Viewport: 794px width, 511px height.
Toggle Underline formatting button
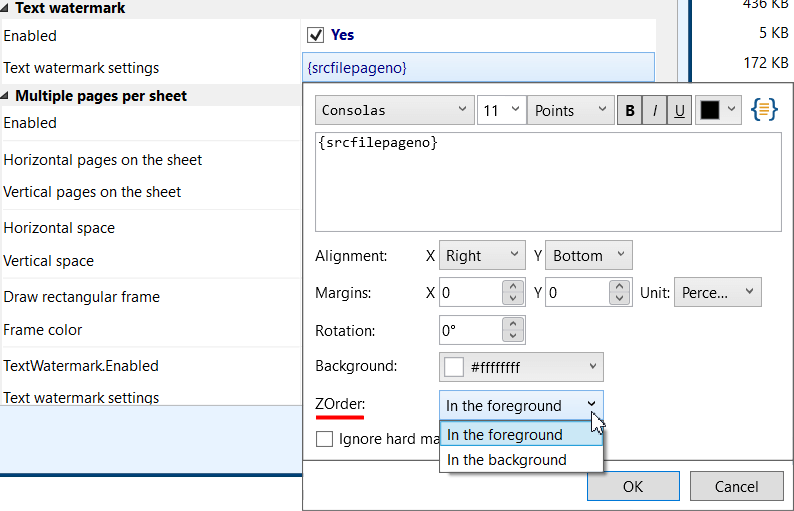coord(679,111)
